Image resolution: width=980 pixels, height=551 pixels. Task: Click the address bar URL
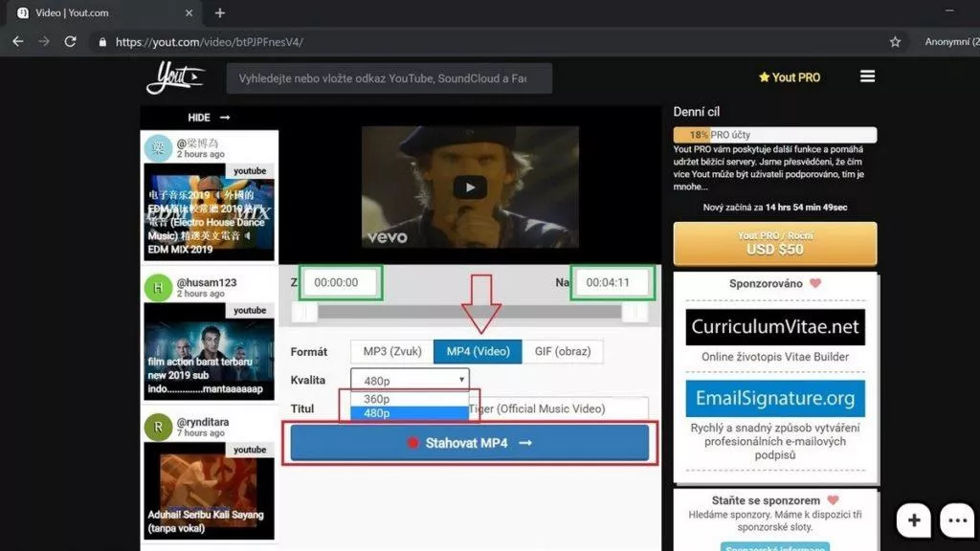[x=210, y=42]
